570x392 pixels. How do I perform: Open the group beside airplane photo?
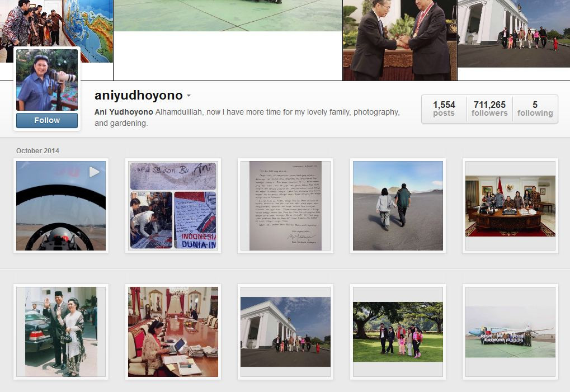coord(510,332)
